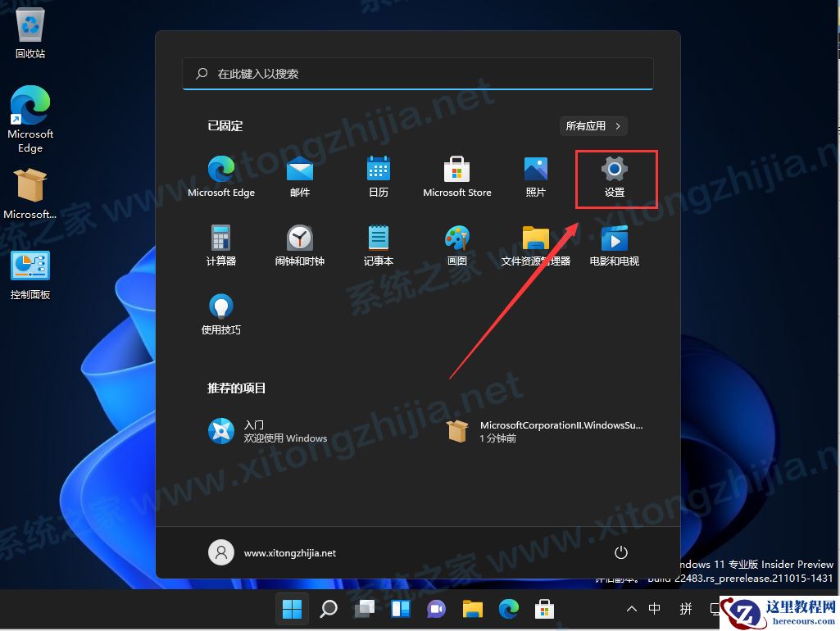Open the Settings app highlighted in red
Viewport: 840px width, 631px height.
[615, 174]
